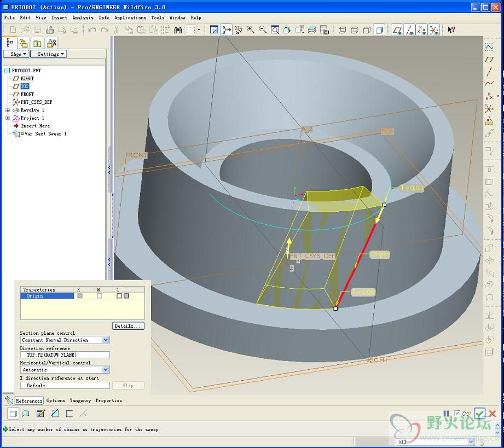Screen dimensions: 504x448
Task: Open the Model Tree tab icon in the navigator
Action: coord(10,43)
